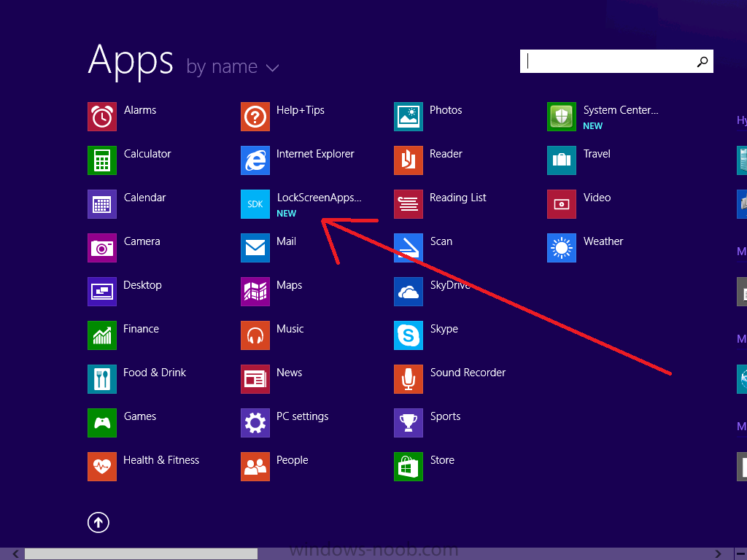Open System Center shield icon
Image resolution: width=747 pixels, height=560 pixels.
pyautogui.click(x=562, y=117)
